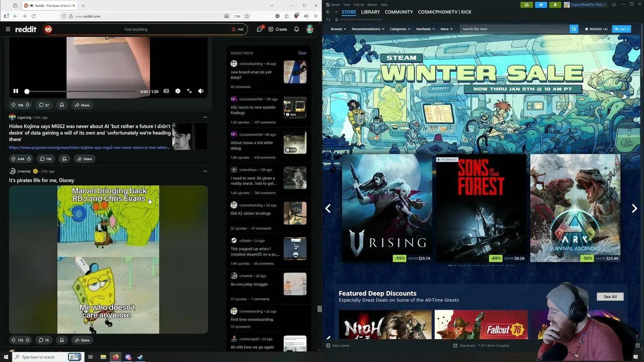
Task: Downvote the post with 706 votes
Action: point(27,105)
